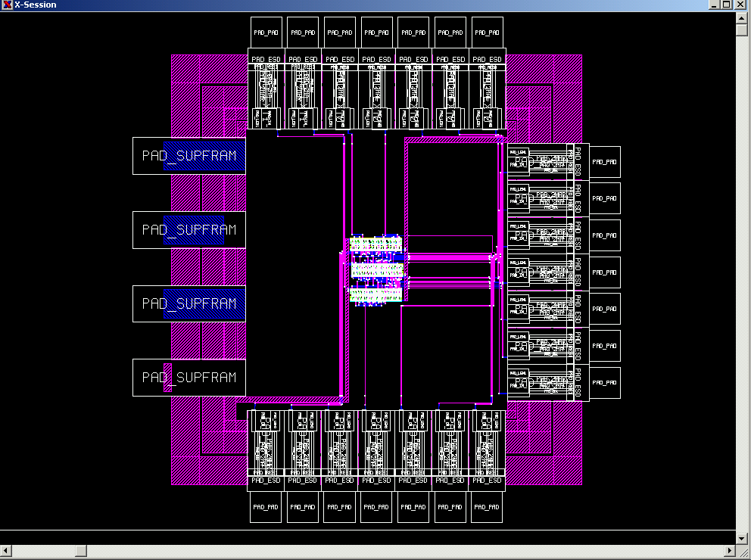Select leftmost PAD_PAD cell in bottom row

pyautogui.click(x=266, y=507)
